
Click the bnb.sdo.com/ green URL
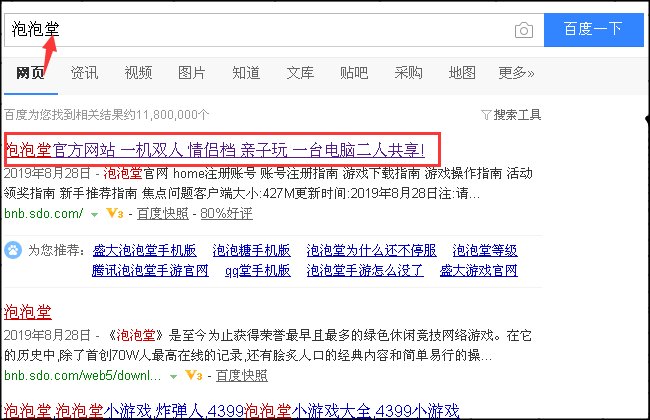pos(44,214)
